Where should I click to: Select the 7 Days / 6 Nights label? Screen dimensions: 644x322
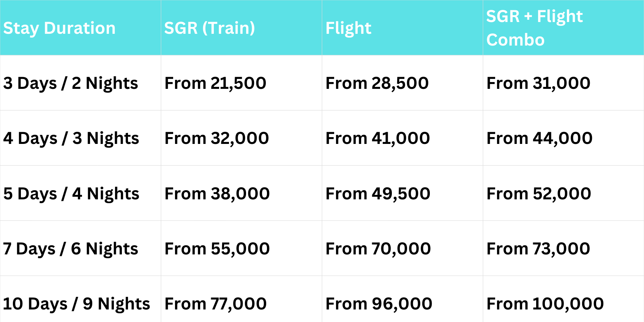pyautogui.click(x=70, y=249)
